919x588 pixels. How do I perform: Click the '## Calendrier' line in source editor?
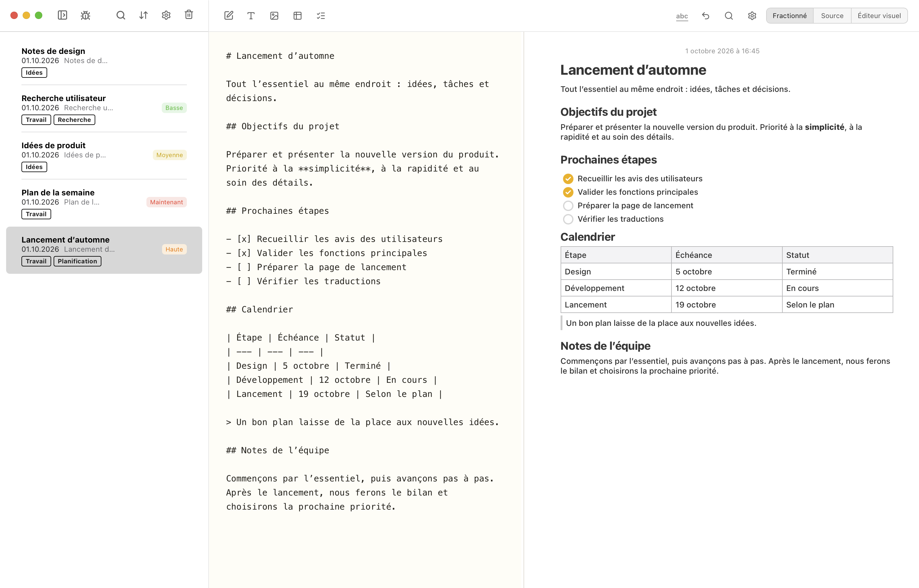260,309
